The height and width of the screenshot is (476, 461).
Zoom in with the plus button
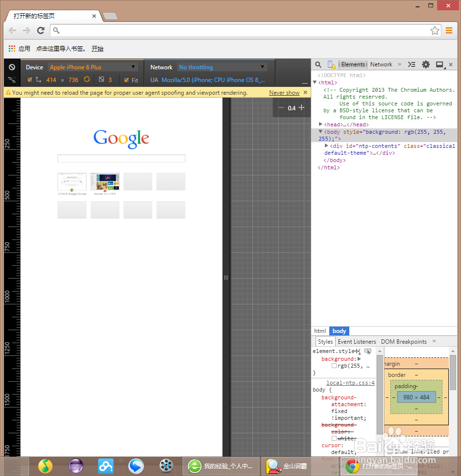[301, 107]
